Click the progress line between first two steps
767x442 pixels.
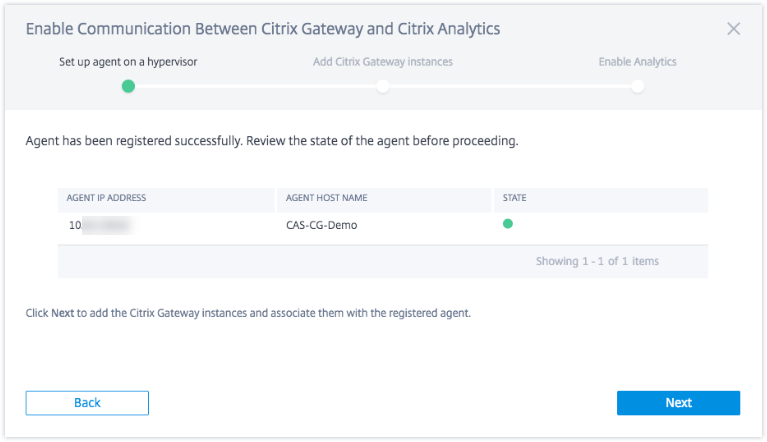click(255, 86)
